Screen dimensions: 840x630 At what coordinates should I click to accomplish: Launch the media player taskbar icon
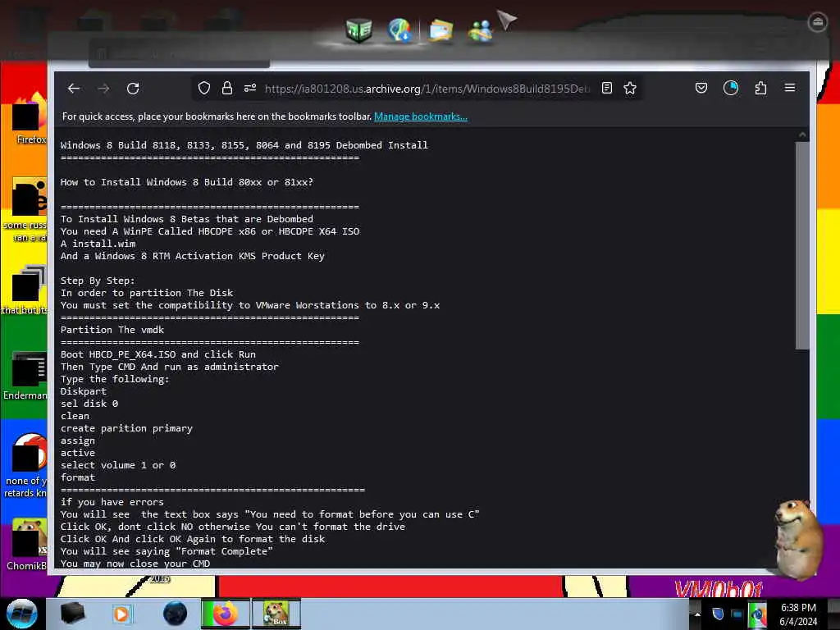point(121,614)
